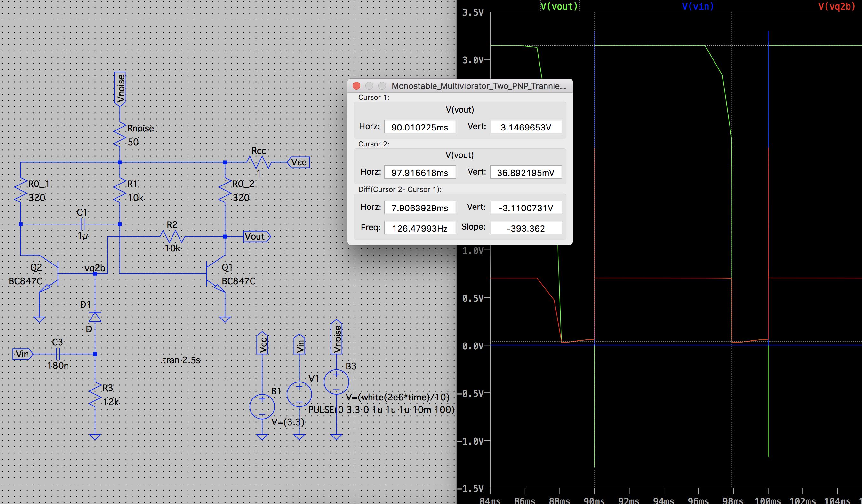Click the Slope value field
Screen dimensions: 862x504
[526, 228]
